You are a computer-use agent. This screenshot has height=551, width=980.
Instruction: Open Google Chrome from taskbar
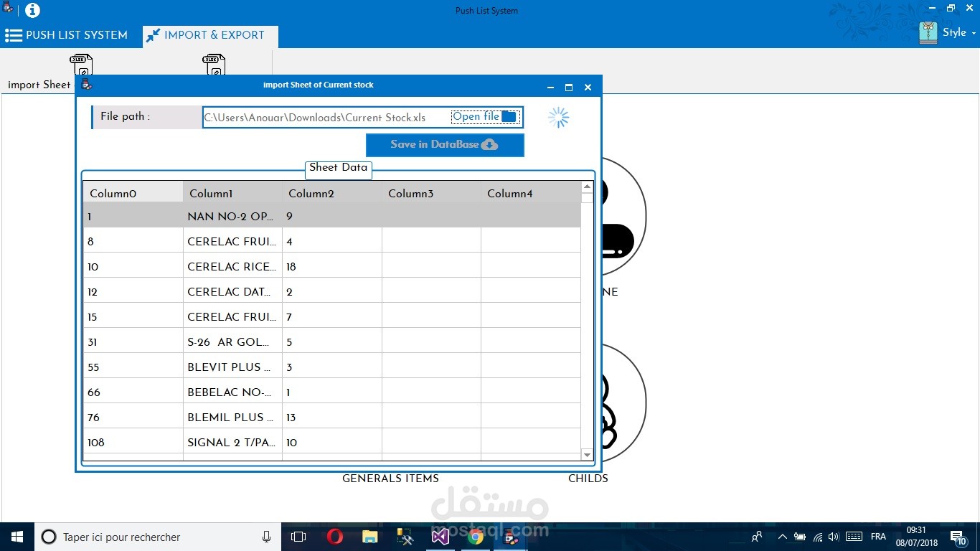(475, 537)
